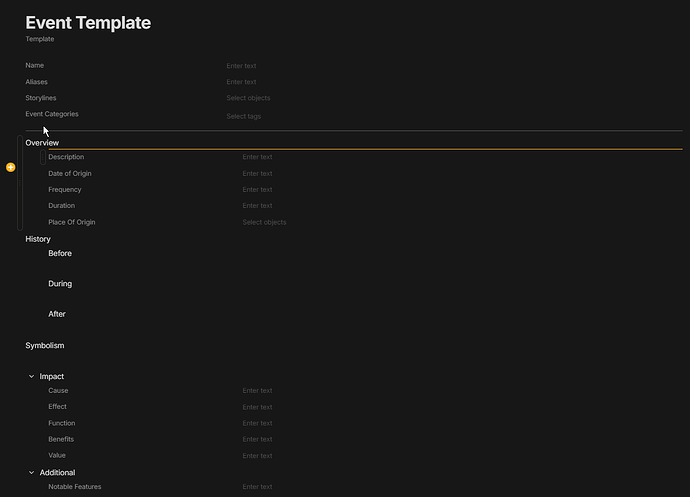The image size is (690, 497).
Task: Select the Symbolism heading
Action: coord(44,346)
